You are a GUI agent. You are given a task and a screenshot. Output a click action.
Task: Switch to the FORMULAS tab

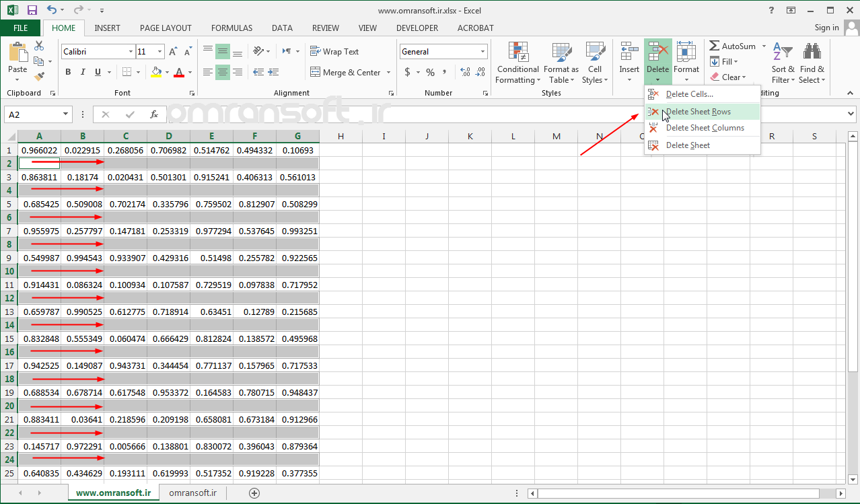(x=232, y=28)
